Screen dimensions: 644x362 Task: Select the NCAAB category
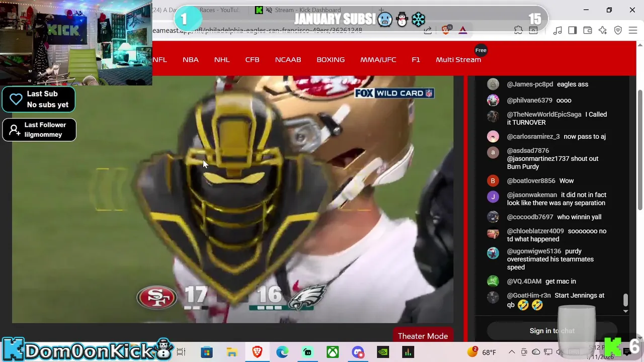tap(288, 59)
